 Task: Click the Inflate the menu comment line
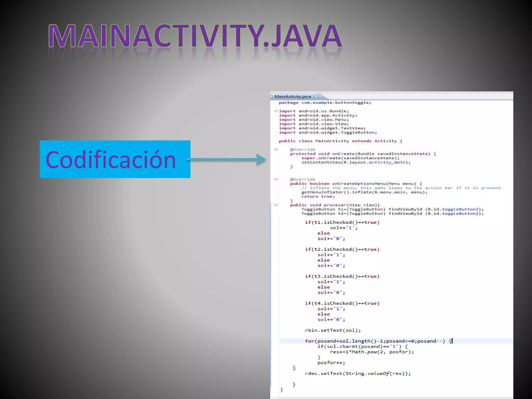tap(402, 188)
